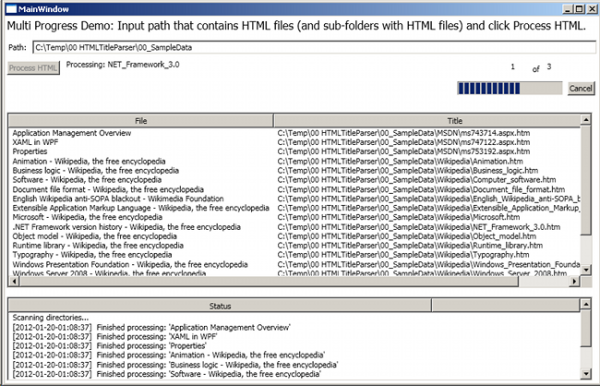The height and width of the screenshot is (386, 600).
Task: Click the Animation.htm path cell
Action: [x=400, y=161]
